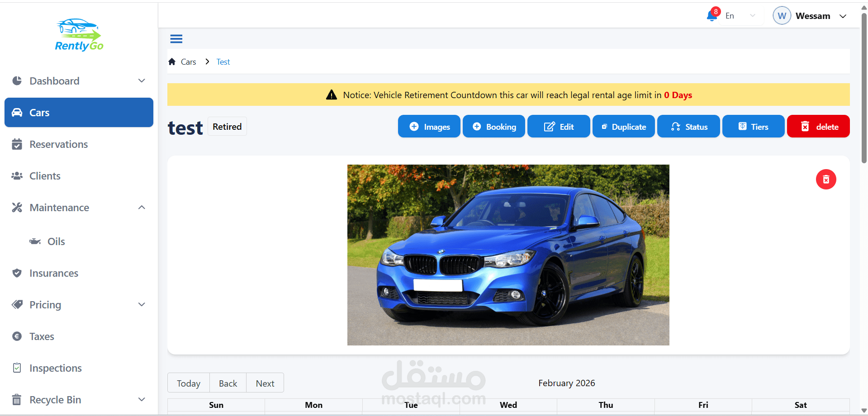Screen dimensions: 868x416
Task: Click the Recycle Bin trash icon in sidebar
Action: (x=17, y=400)
